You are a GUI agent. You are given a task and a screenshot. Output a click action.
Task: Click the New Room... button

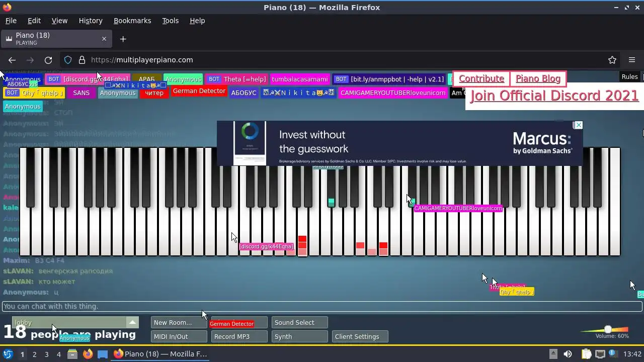(x=179, y=323)
